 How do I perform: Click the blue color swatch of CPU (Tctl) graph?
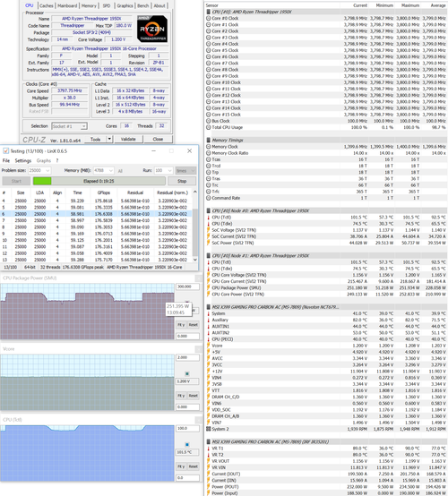click(x=186, y=445)
